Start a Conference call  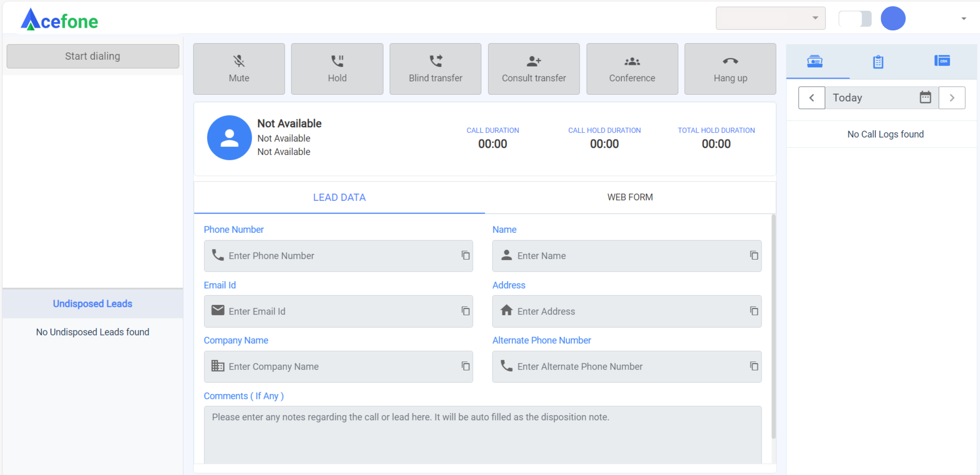632,69
